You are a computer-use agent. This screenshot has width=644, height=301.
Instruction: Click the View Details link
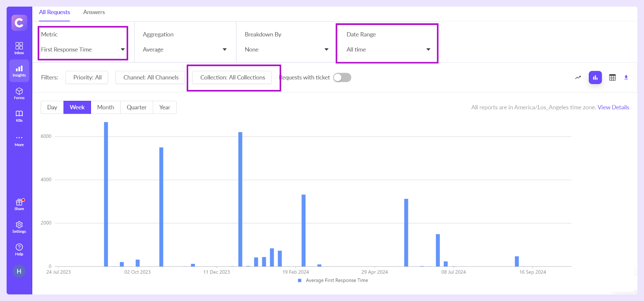(x=613, y=107)
